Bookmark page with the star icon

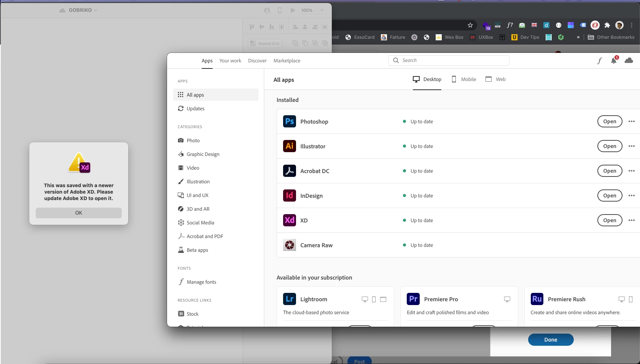(470, 25)
